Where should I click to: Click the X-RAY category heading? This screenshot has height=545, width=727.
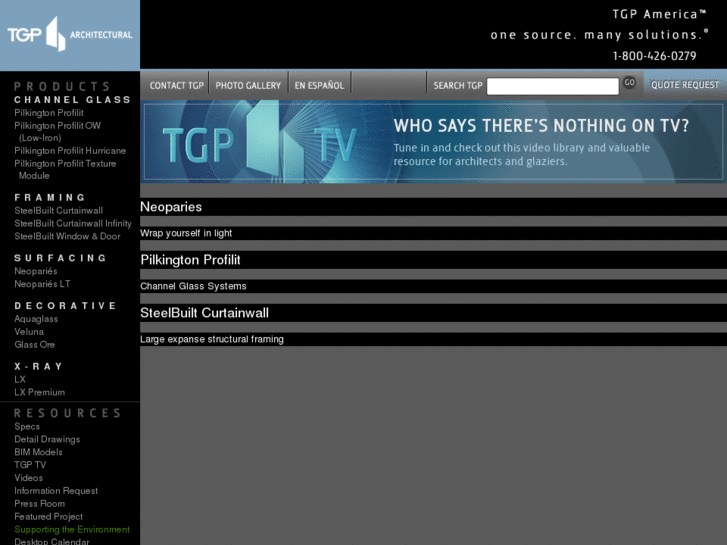tap(38, 366)
